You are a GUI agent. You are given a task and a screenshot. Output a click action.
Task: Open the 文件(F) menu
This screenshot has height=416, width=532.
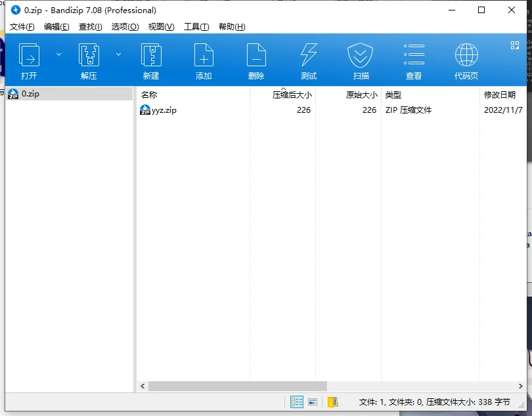[22, 27]
